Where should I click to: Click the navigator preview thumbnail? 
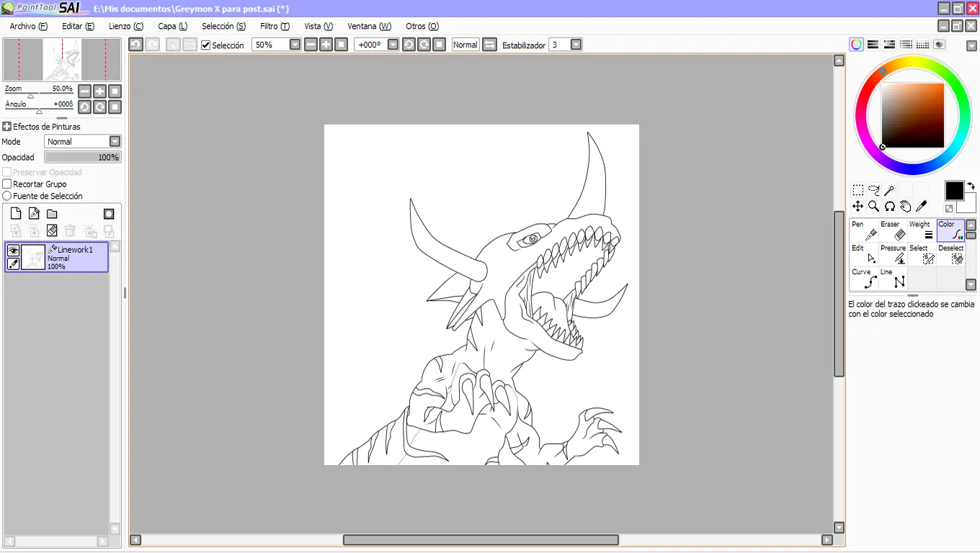62,60
